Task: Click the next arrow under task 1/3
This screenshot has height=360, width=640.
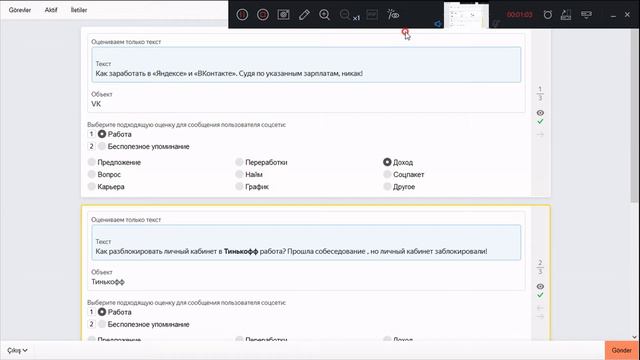Action: pyautogui.click(x=540, y=134)
